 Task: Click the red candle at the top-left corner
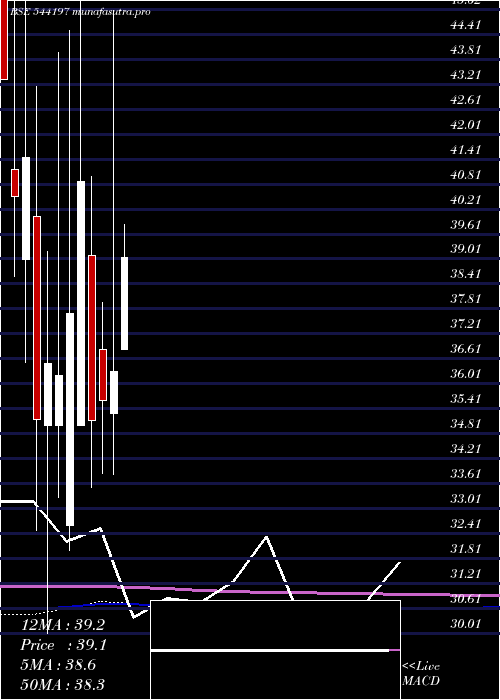pos(4,40)
